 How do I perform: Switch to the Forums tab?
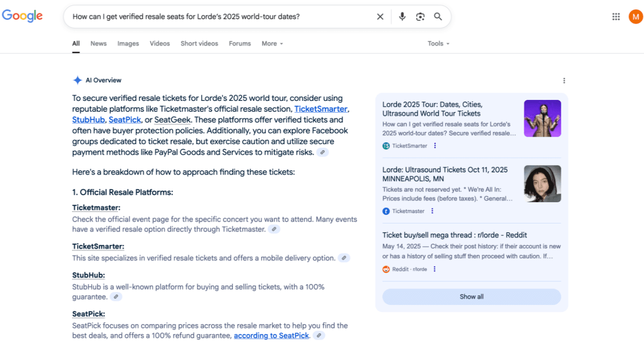[240, 43]
